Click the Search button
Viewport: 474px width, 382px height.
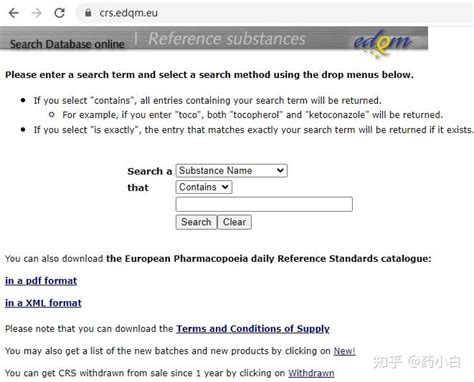(196, 222)
